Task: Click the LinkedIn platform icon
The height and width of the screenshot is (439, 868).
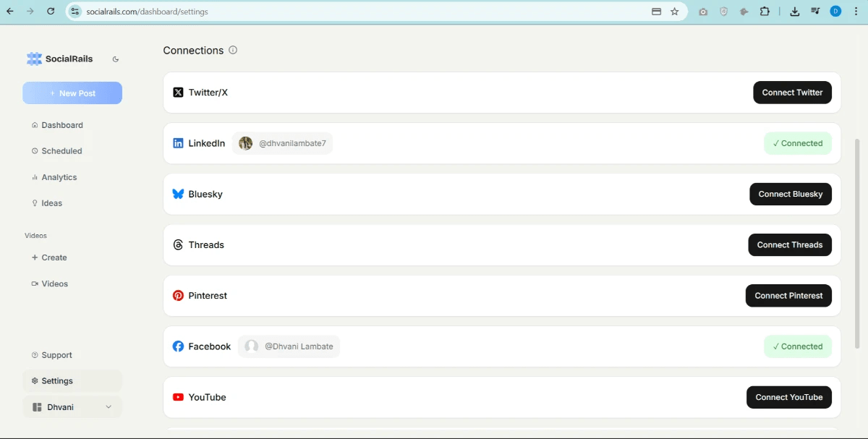Action: click(178, 142)
